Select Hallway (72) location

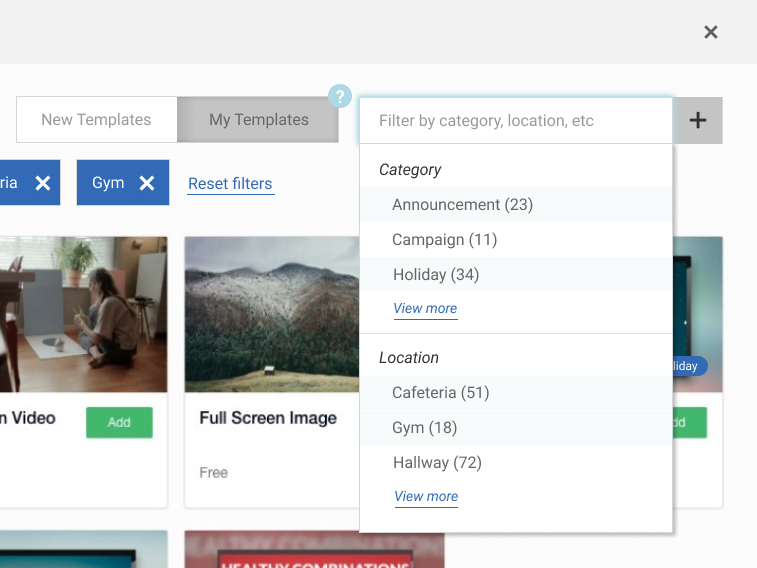(516, 463)
